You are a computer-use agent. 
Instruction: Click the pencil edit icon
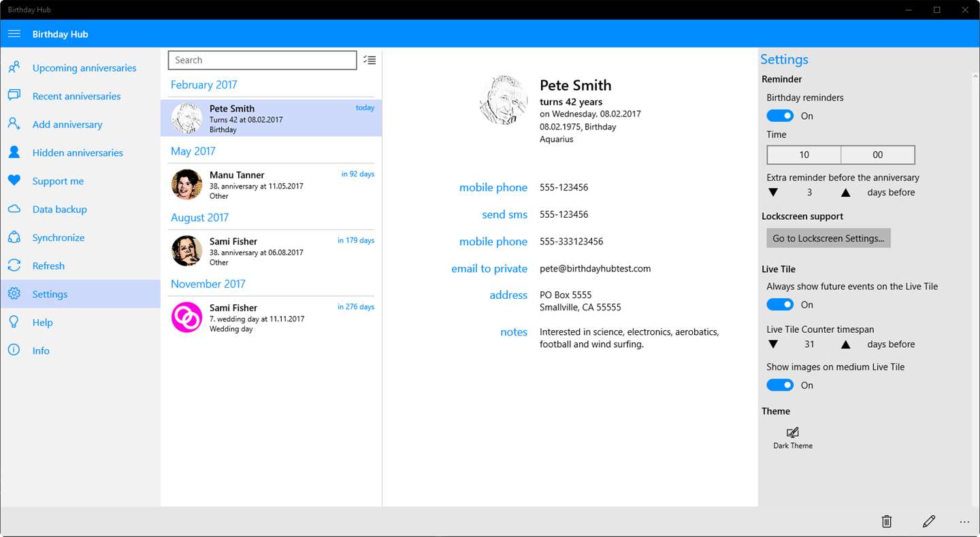[929, 521]
